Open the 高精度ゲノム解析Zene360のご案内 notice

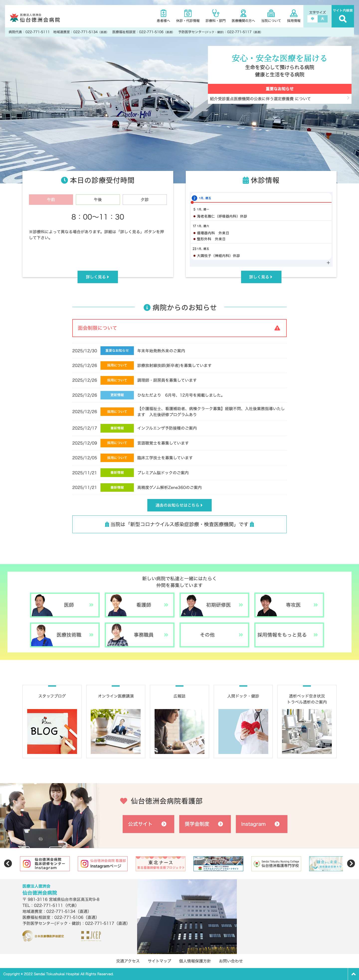point(169,488)
